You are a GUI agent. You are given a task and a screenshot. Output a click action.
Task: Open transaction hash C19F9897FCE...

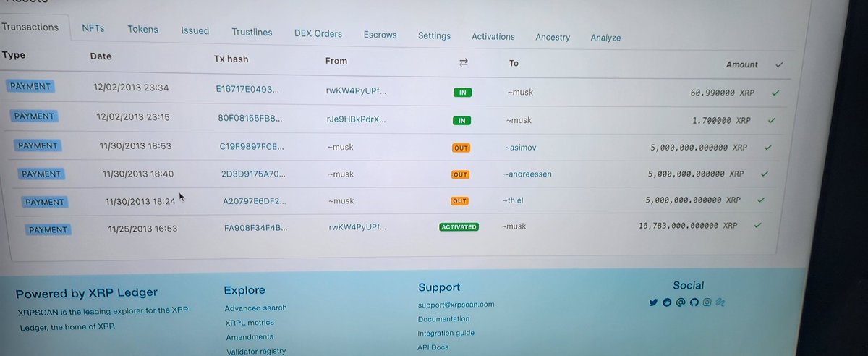252,146
